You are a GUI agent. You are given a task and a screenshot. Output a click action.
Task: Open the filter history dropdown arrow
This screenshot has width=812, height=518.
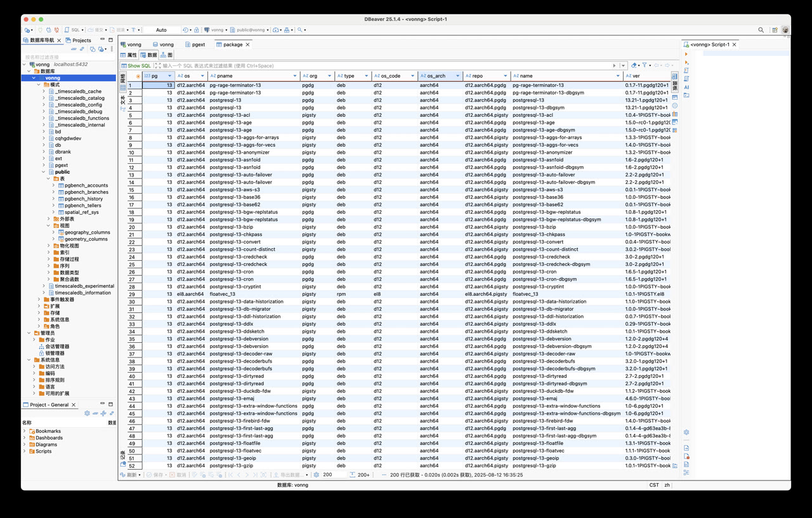[624, 65]
